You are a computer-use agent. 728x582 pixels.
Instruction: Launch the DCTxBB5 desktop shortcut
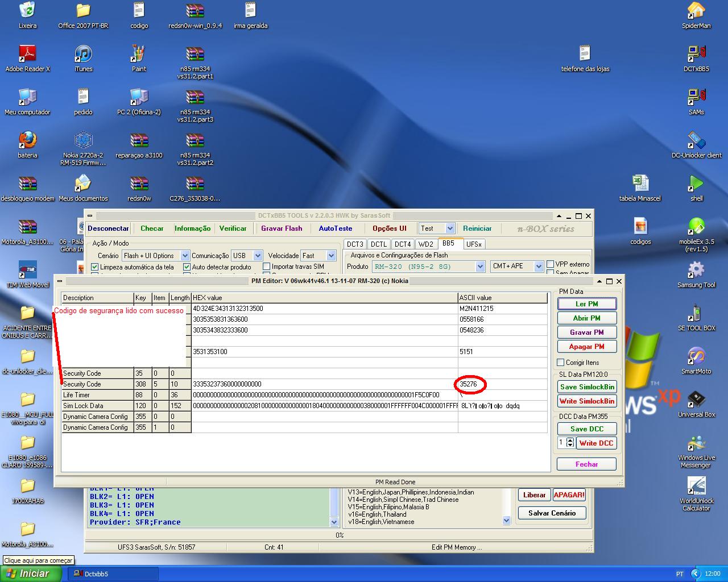coord(696,59)
